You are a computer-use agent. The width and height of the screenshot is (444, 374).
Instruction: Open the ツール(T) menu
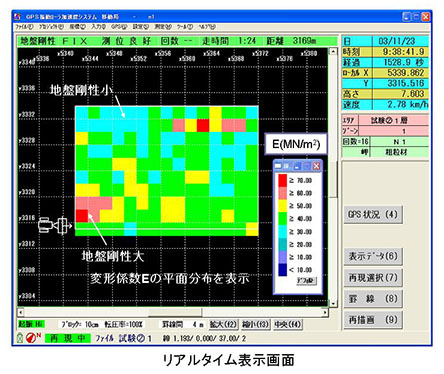(x=185, y=27)
